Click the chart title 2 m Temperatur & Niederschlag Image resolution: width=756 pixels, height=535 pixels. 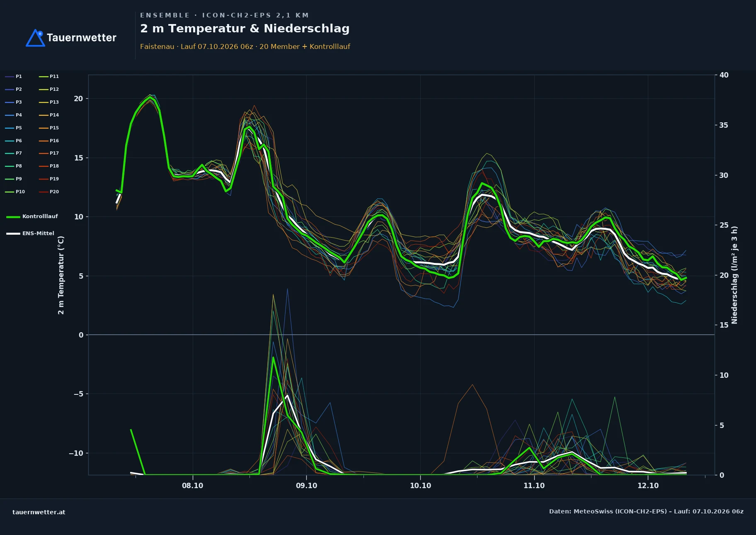click(x=245, y=29)
